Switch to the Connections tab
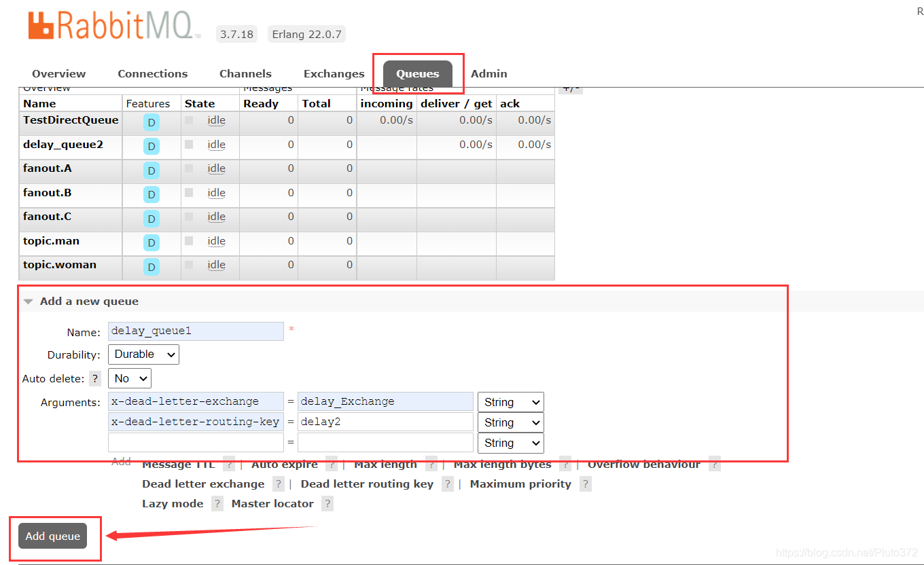Image resolution: width=924 pixels, height=565 pixels. [153, 74]
